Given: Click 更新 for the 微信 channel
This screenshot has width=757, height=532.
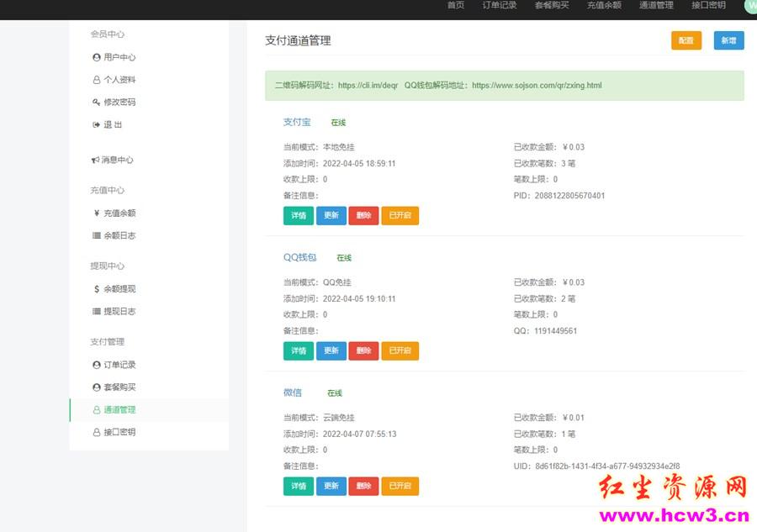Looking at the screenshot, I should [331, 486].
